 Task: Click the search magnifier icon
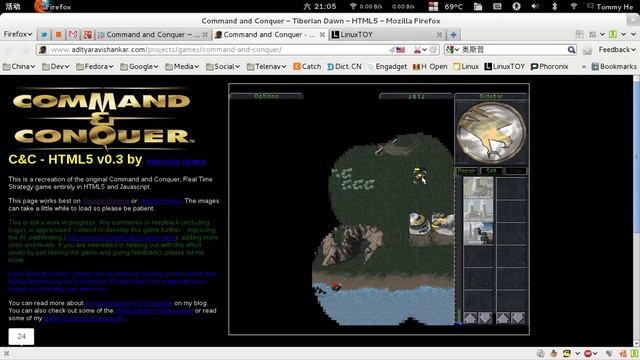tap(571, 50)
